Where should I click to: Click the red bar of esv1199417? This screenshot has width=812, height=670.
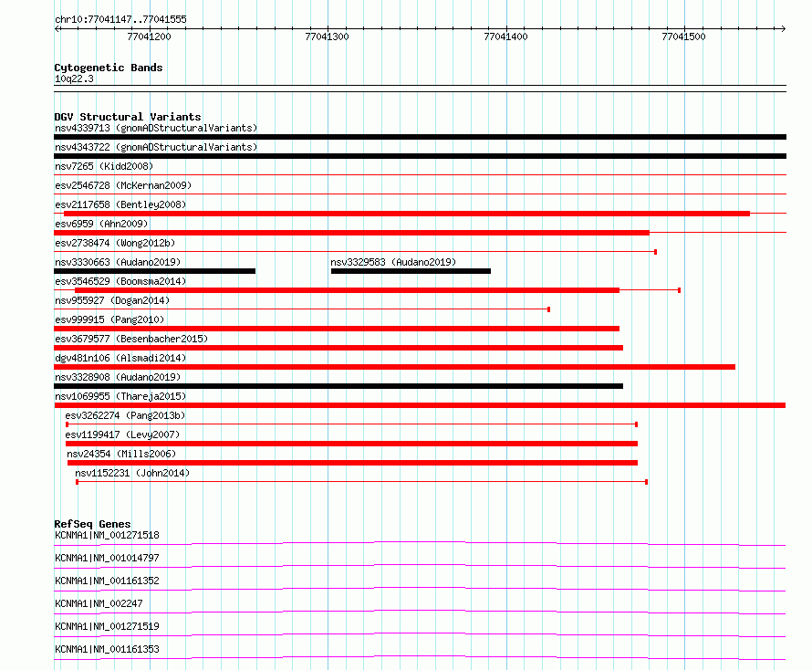(x=351, y=444)
